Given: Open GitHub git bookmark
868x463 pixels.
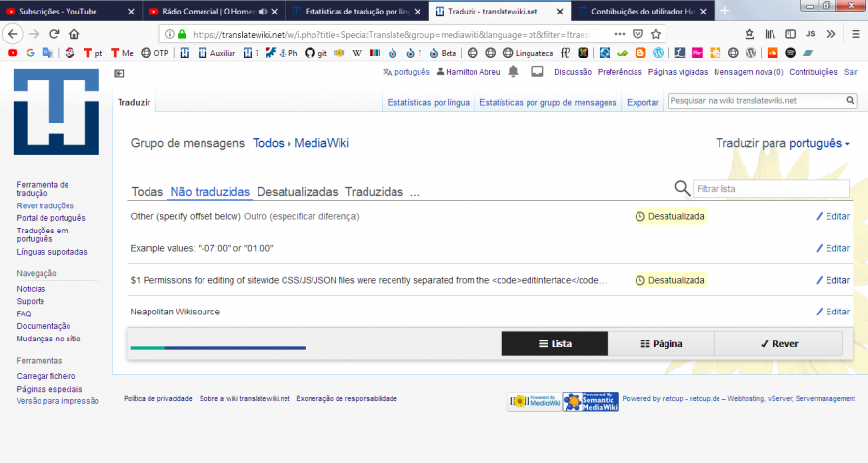Looking at the screenshot, I should click(x=315, y=53).
